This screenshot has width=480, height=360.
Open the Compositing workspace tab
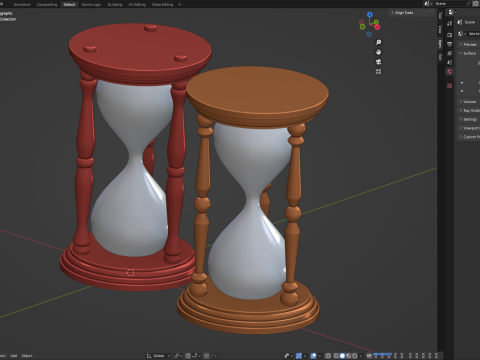(47, 4)
